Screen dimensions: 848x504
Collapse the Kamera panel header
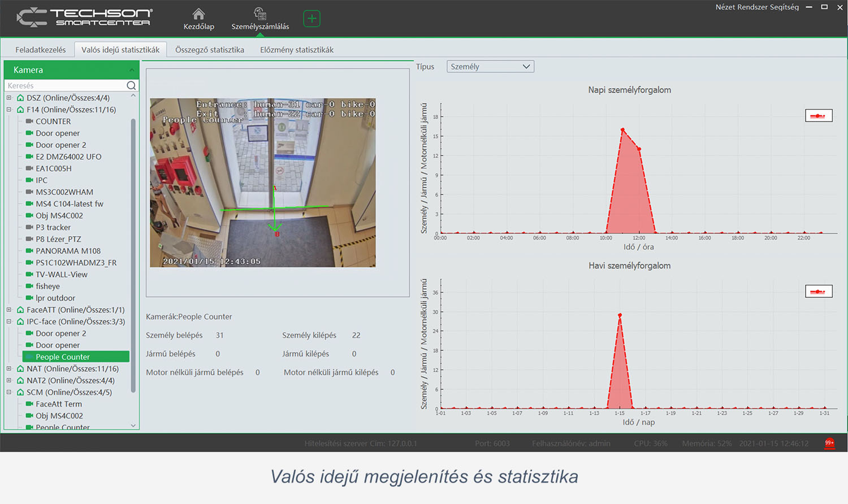pyautogui.click(x=131, y=70)
